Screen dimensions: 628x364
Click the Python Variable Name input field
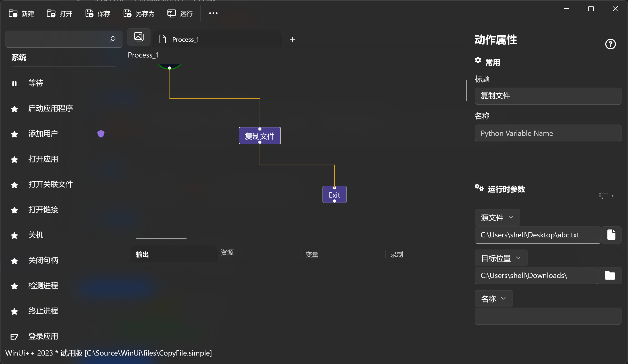(x=548, y=133)
